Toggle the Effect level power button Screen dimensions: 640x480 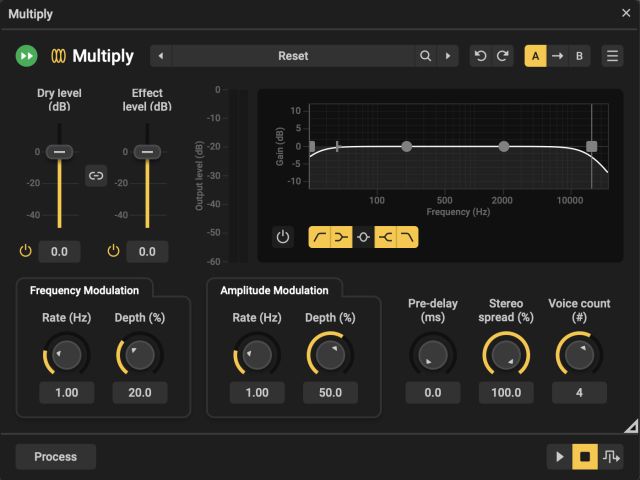[113, 251]
